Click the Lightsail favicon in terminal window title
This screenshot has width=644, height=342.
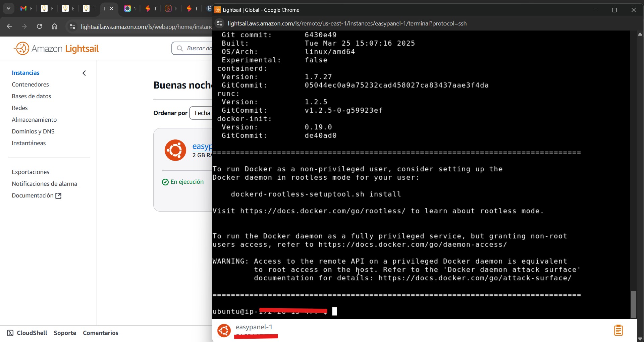(217, 10)
